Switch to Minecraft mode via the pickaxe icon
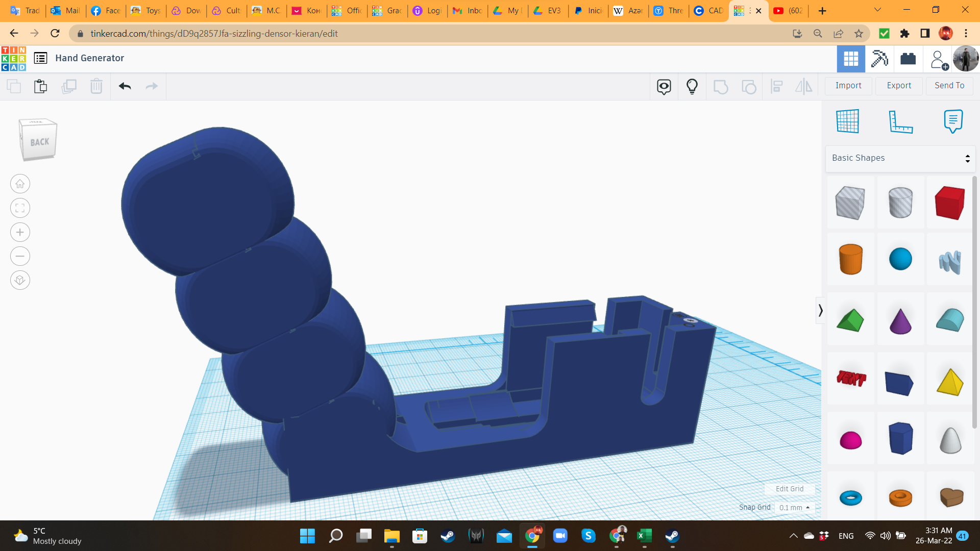 click(879, 58)
